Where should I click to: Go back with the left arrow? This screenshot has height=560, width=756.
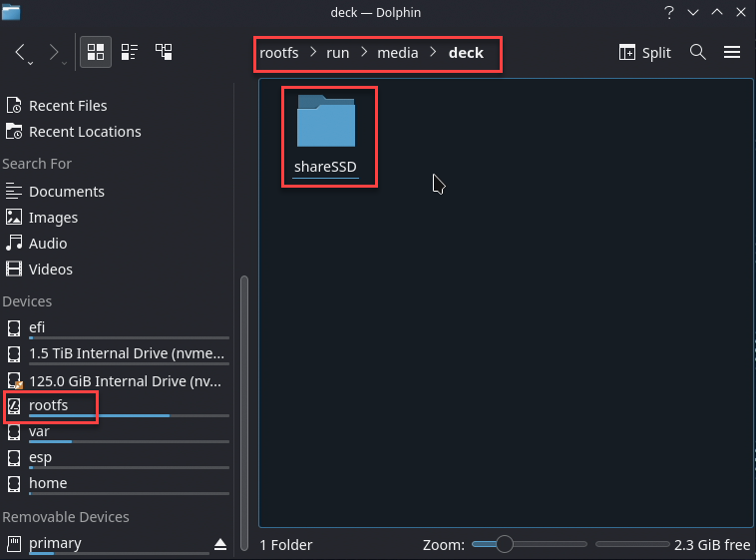(20, 52)
